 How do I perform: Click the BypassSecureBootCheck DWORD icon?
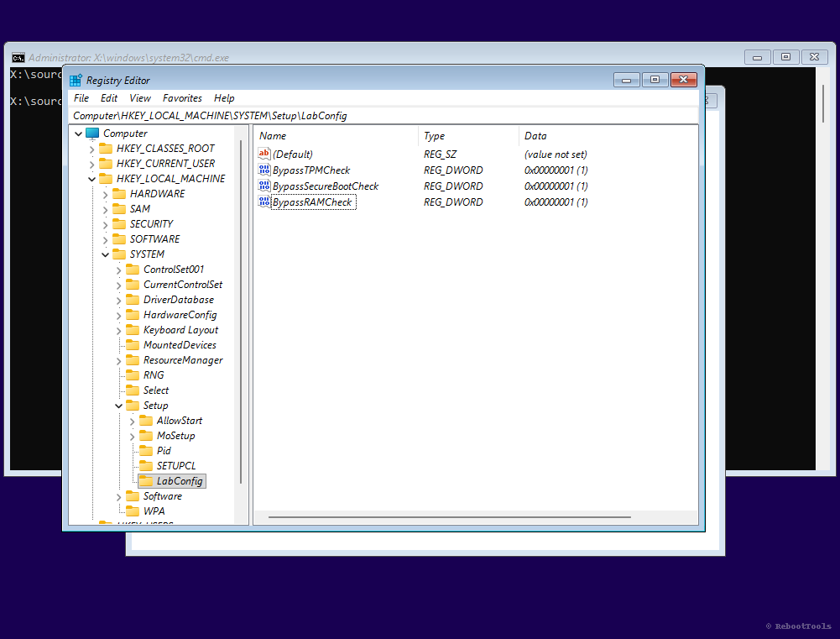(x=264, y=186)
